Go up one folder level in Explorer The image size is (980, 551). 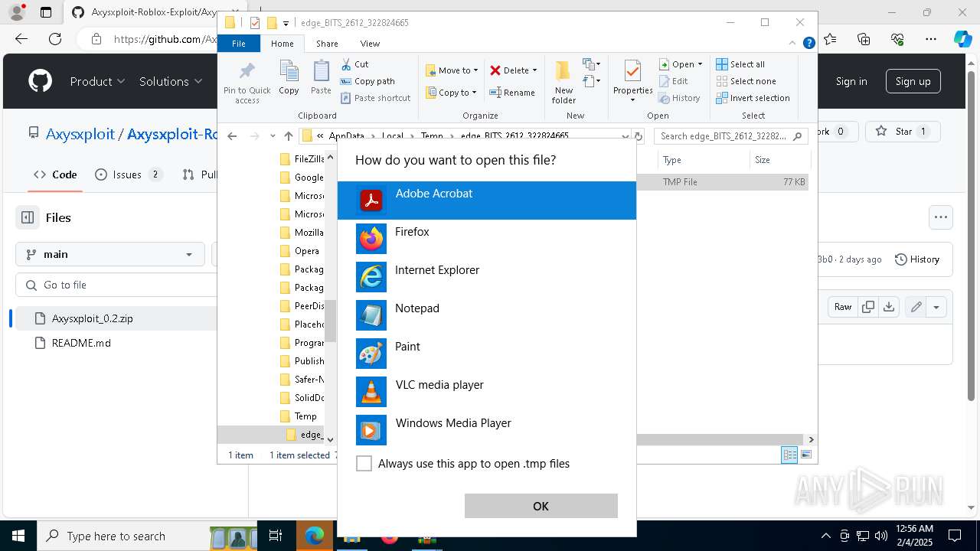288,136
